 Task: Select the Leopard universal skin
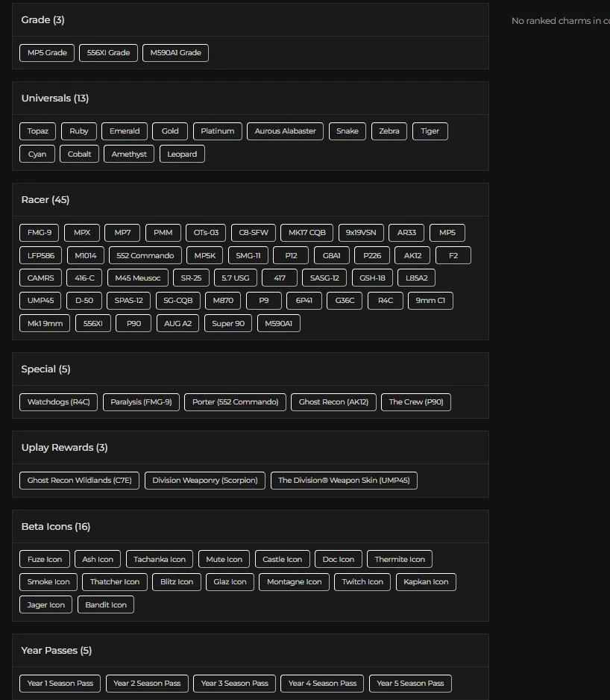tap(182, 154)
